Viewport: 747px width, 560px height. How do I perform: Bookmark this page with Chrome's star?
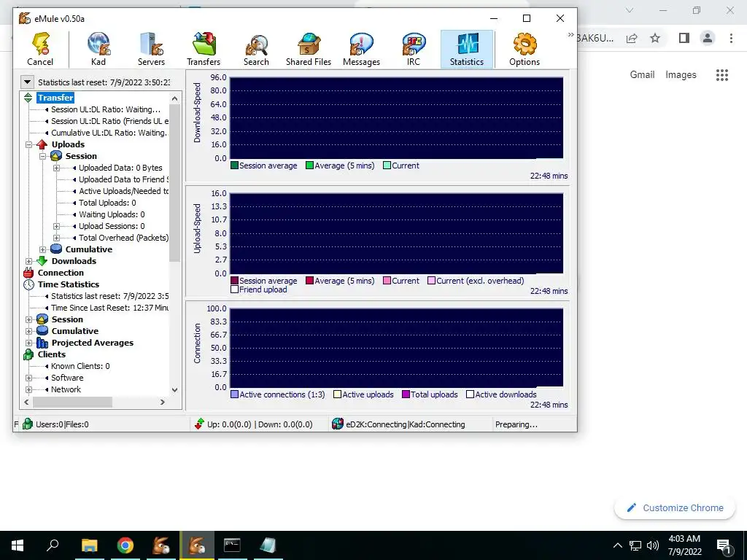(655, 38)
